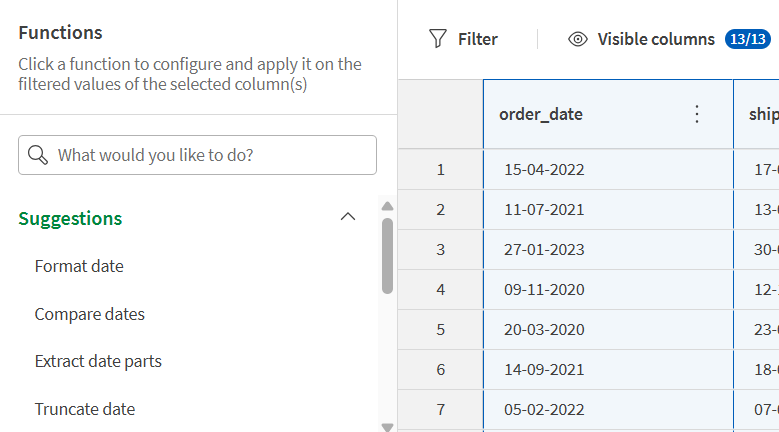The image size is (779, 432).
Task: Focus the 'What would you like to do?' search field
Action: (x=210, y=155)
